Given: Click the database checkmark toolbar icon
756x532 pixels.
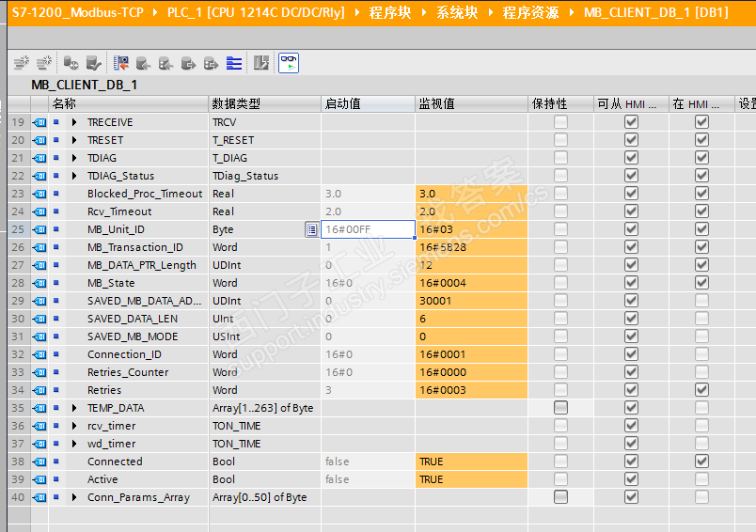Looking at the screenshot, I should point(93,63).
